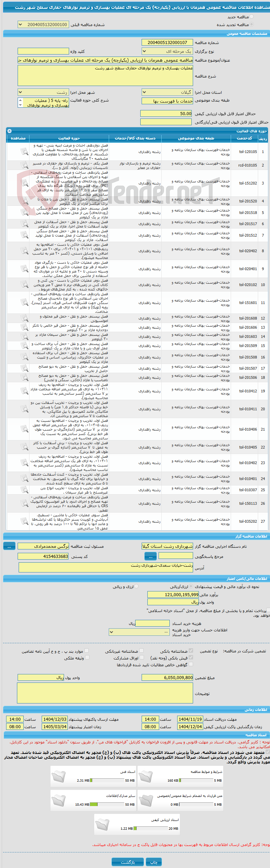Click the مشاهده column header

click(x=18, y=138)
